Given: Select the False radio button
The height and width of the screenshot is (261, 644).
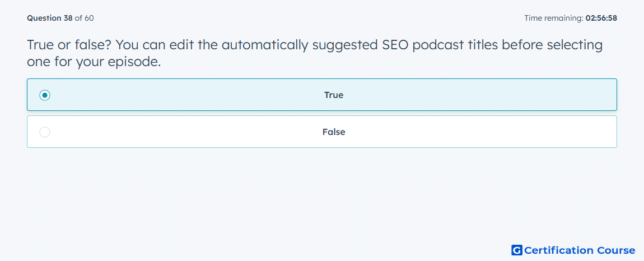Looking at the screenshot, I should pos(45,132).
